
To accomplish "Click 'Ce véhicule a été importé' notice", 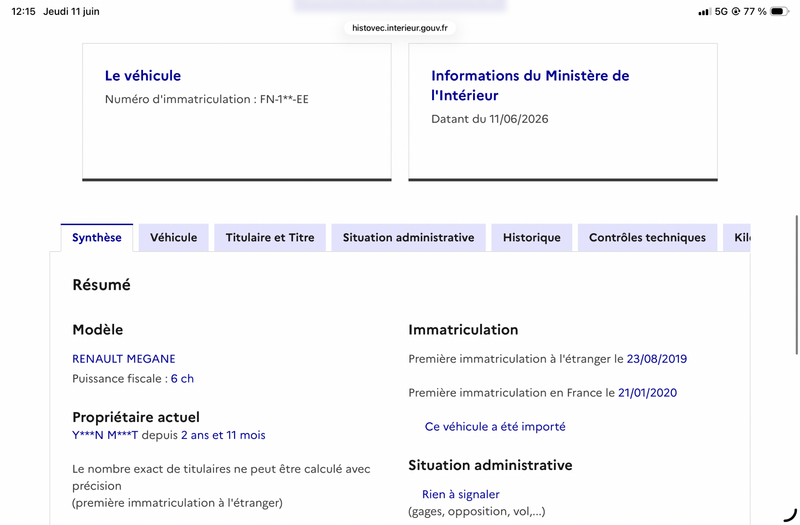I will click(495, 427).
